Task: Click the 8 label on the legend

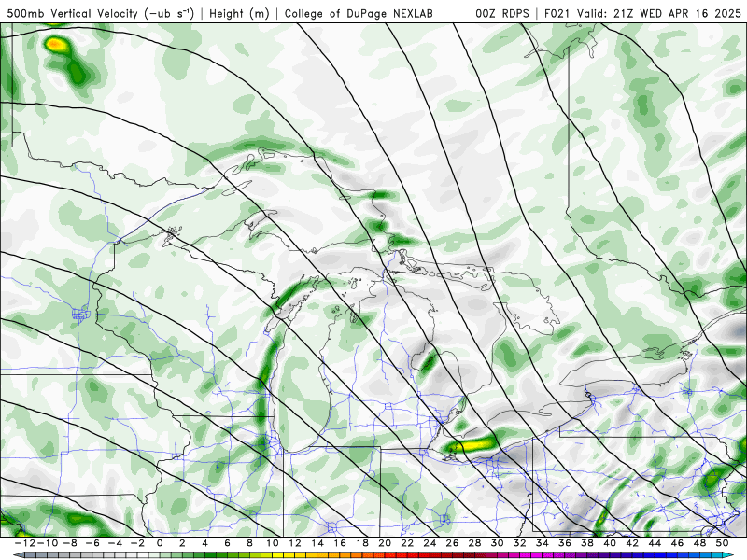Action: point(249,543)
